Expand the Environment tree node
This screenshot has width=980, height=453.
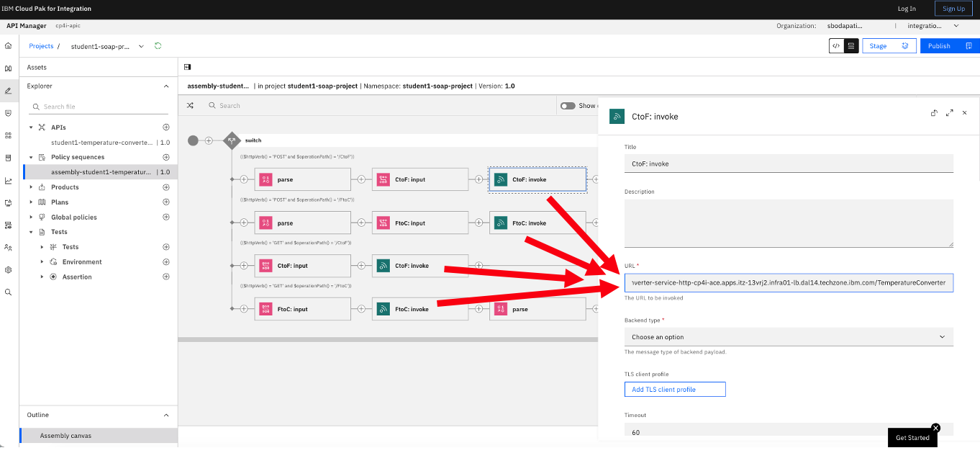42,262
